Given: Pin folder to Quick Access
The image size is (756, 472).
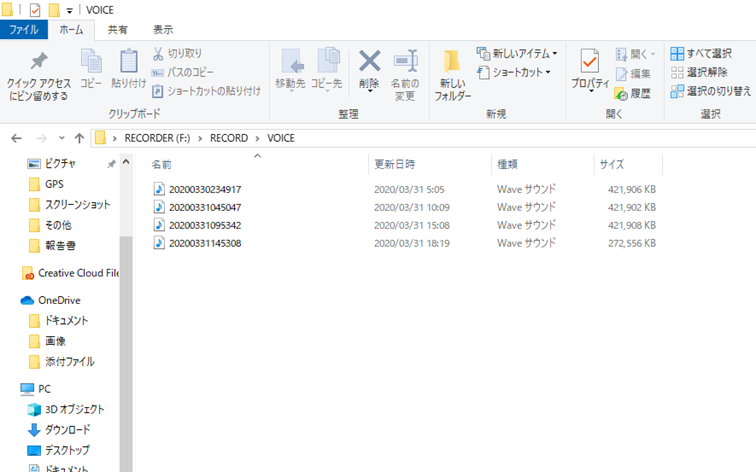Looking at the screenshot, I should (38, 76).
